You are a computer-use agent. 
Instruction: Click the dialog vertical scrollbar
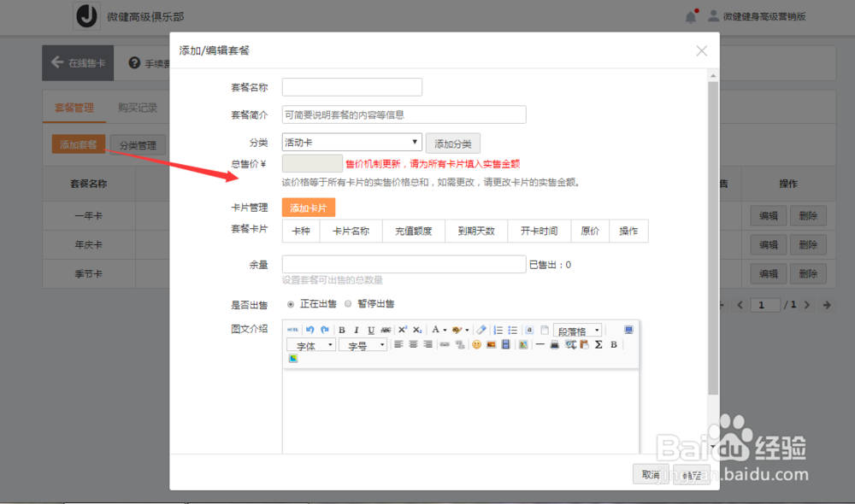713,238
